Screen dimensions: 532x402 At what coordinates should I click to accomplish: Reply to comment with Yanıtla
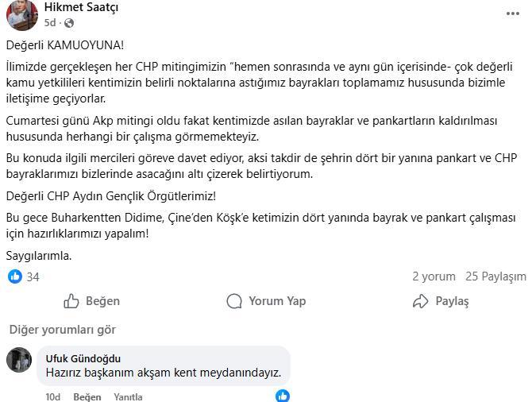(x=128, y=396)
